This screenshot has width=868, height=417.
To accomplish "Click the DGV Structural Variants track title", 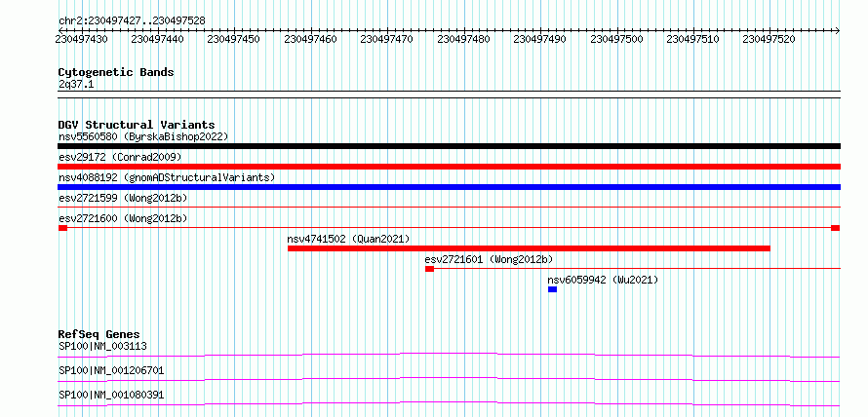I will [x=137, y=125].
